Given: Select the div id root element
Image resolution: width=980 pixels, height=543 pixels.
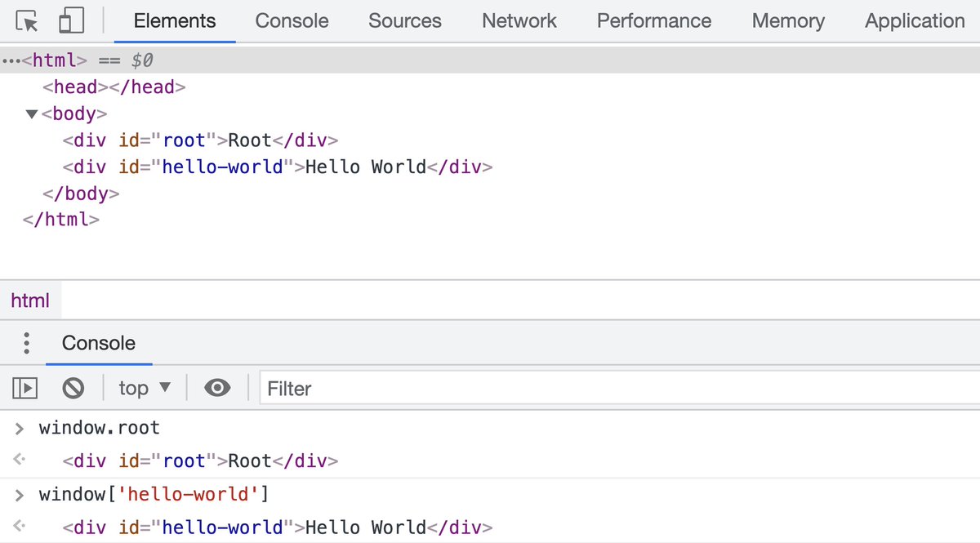Looking at the screenshot, I should click(200, 140).
